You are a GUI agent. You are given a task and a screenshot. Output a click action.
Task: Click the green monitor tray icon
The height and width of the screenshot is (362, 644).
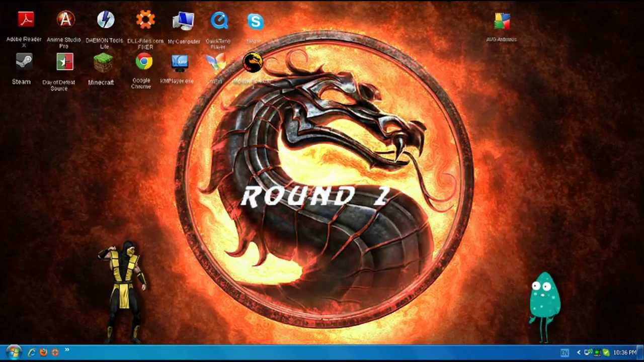coord(597,352)
